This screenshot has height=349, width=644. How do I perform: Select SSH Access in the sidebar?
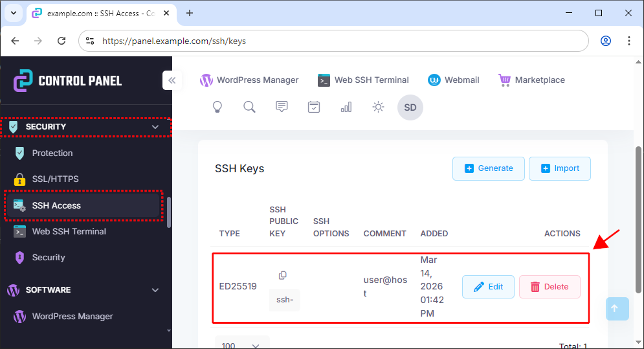(83, 205)
